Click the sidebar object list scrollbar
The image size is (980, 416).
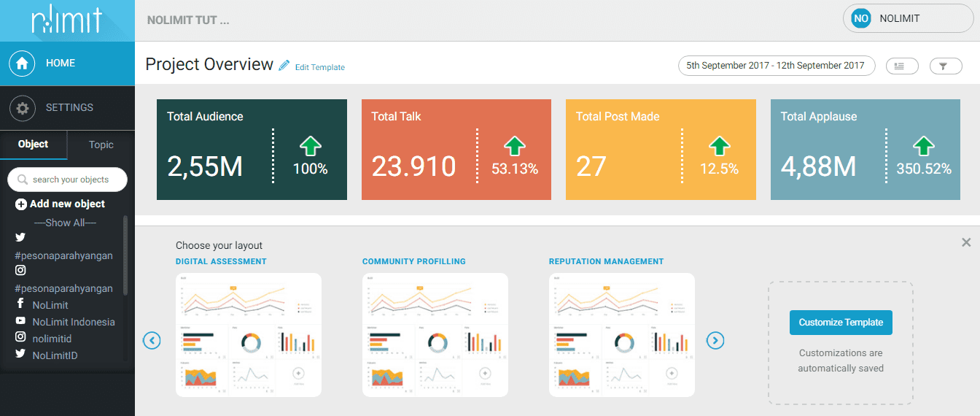click(125, 255)
